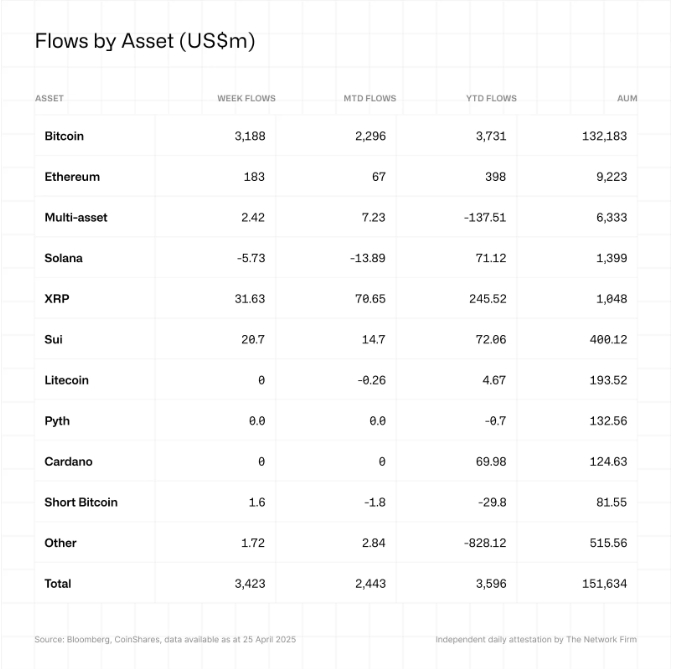Select the Total row label
This screenshot has height=669, width=674.
coord(58,583)
